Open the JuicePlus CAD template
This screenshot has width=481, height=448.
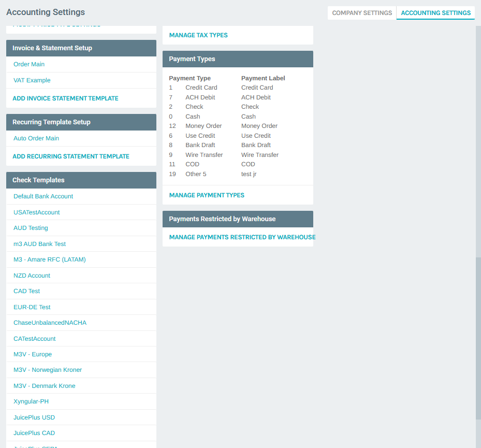pyautogui.click(x=34, y=433)
